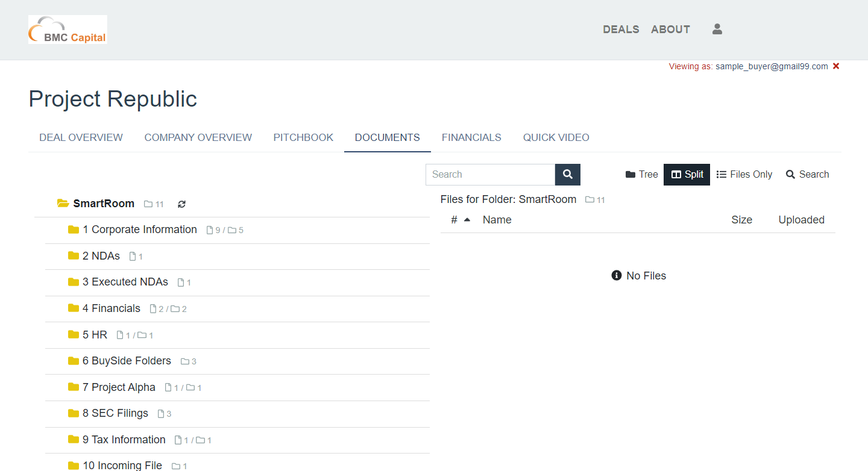This screenshot has width=868, height=471.
Task: Switch to Files Only view
Action: coord(744,175)
